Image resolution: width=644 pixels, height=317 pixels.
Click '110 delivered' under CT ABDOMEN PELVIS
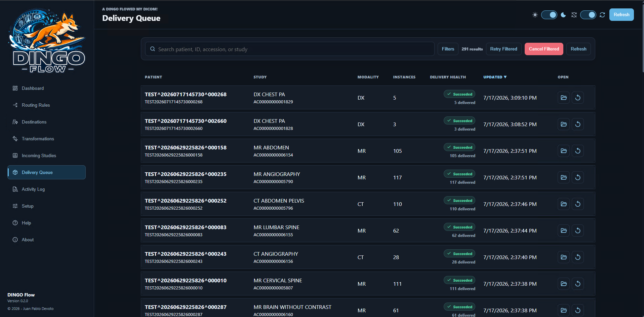coord(462,209)
